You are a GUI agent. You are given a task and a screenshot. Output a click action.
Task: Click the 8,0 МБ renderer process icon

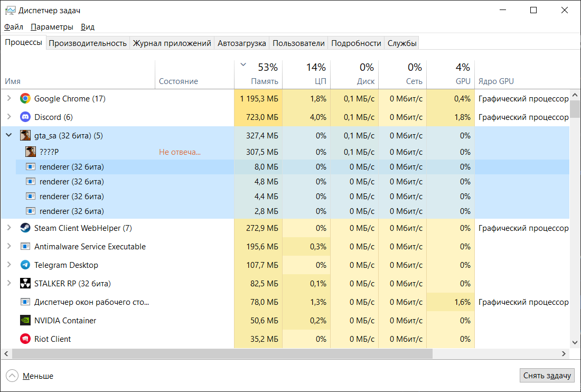[31, 167]
